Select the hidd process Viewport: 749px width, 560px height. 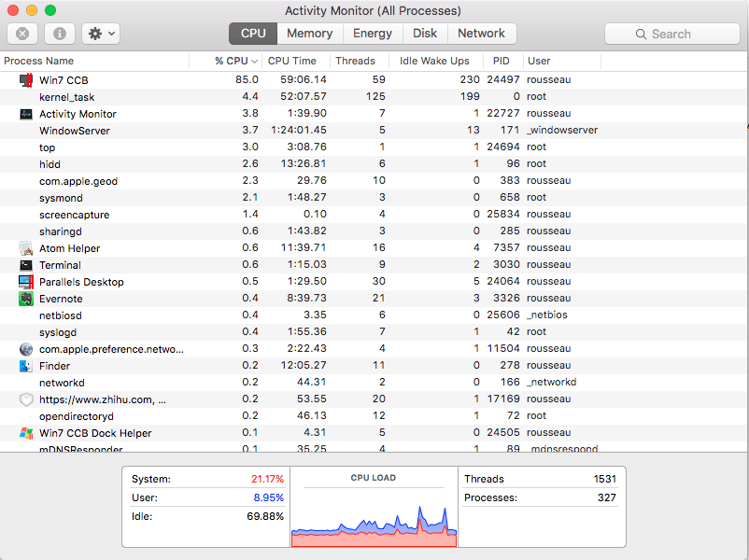point(374,164)
